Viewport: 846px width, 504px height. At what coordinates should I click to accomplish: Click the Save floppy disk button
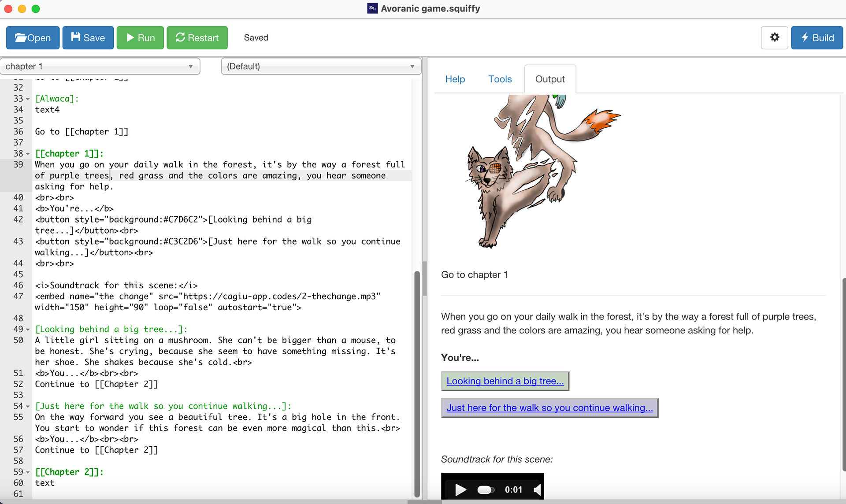pyautogui.click(x=88, y=38)
